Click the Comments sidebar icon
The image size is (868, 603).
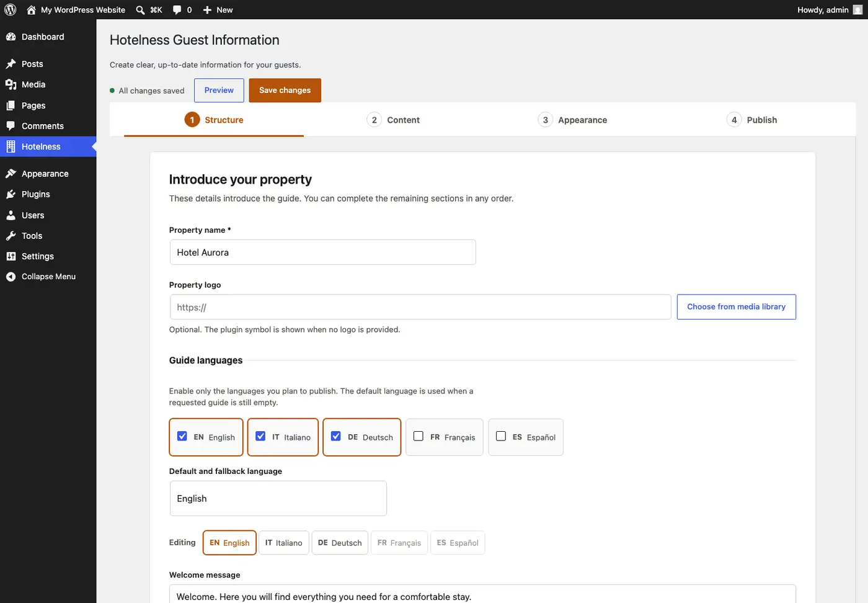click(11, 126)
